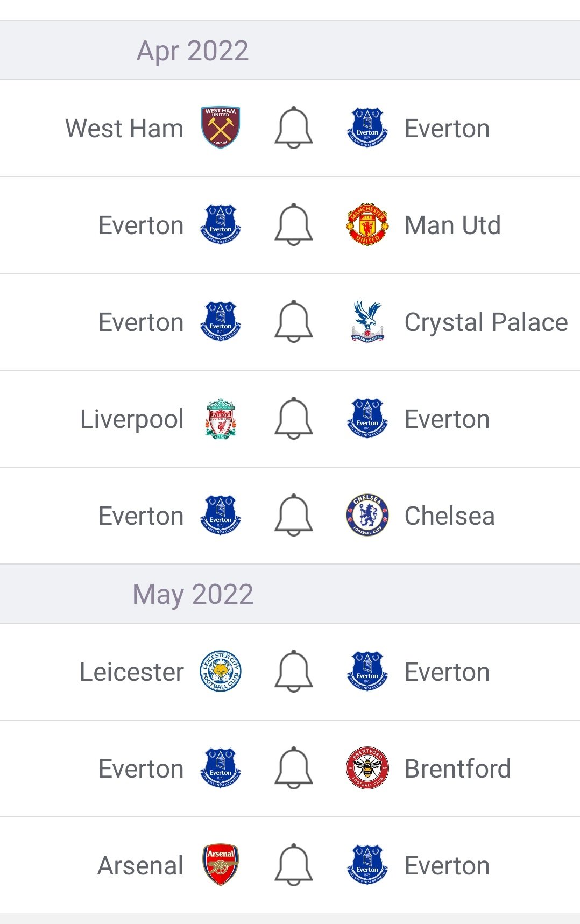Open the Brentford team name link

457,769
